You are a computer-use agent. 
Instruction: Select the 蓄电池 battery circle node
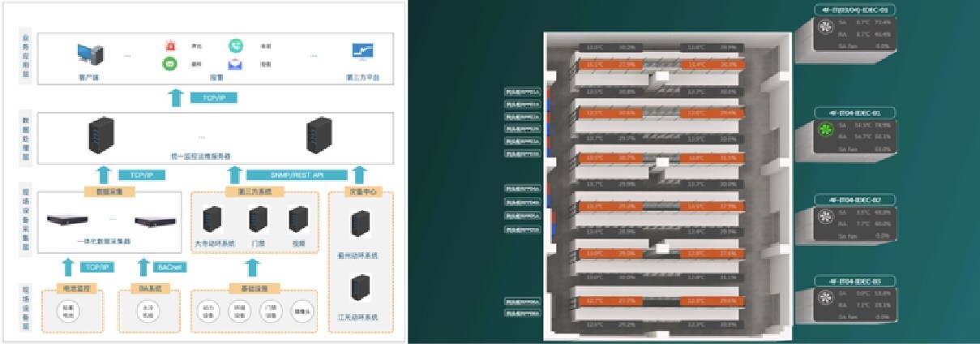click(67, 312)
